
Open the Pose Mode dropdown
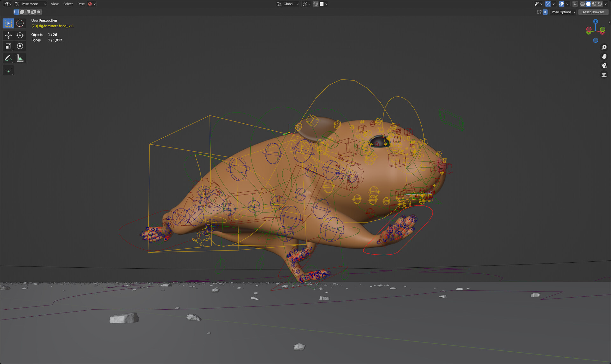(x=31, y=4)
